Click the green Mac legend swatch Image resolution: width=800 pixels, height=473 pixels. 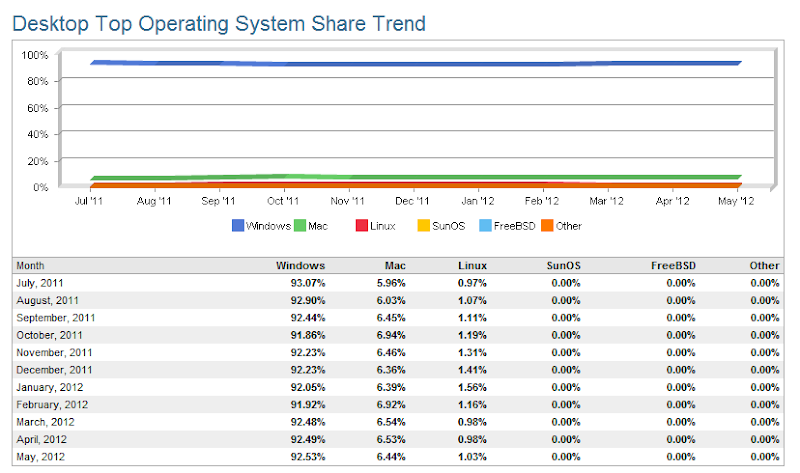(x=300, y=226)
